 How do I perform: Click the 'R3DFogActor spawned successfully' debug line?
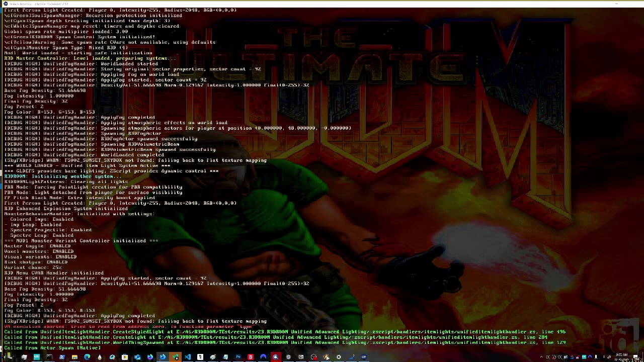[101, 139]
